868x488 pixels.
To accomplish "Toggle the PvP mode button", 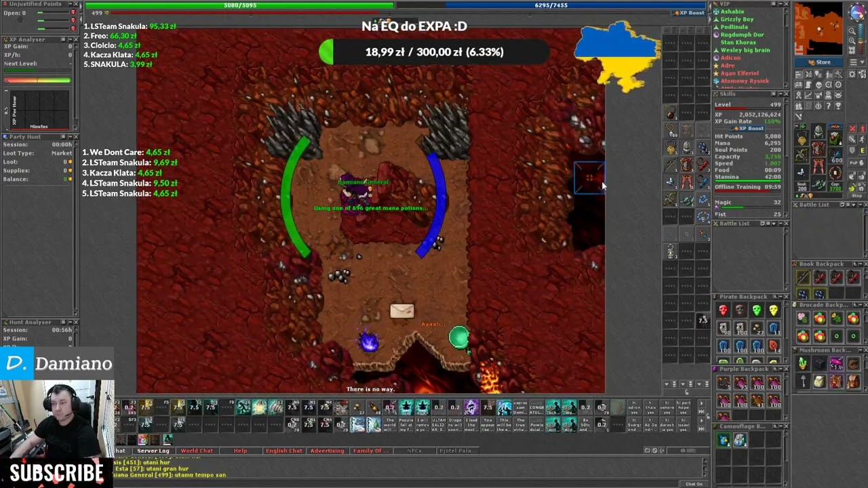I will click(856, 163).
